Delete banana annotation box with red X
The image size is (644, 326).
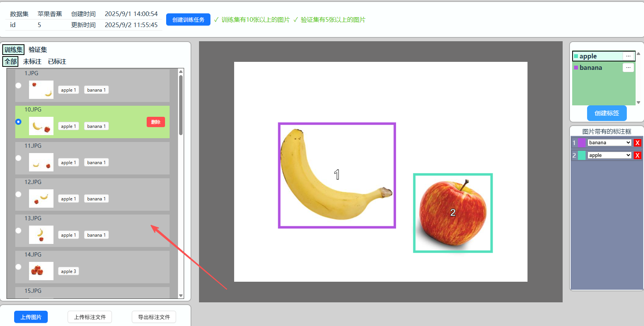[637, 143]
